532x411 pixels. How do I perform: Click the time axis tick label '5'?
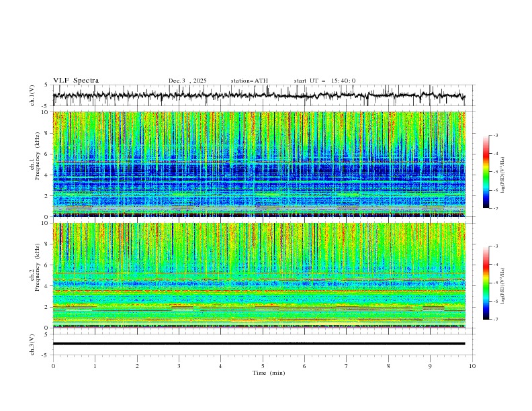point(263,366)
